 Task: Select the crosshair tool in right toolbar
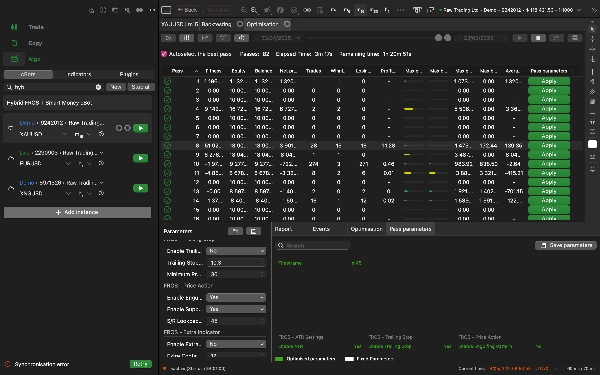[592, 39]
